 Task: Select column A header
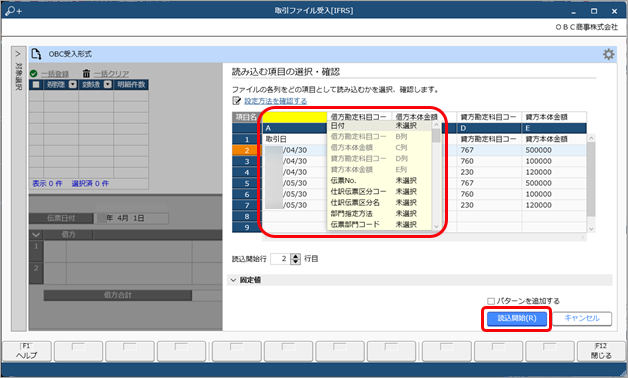click(294, 128)
